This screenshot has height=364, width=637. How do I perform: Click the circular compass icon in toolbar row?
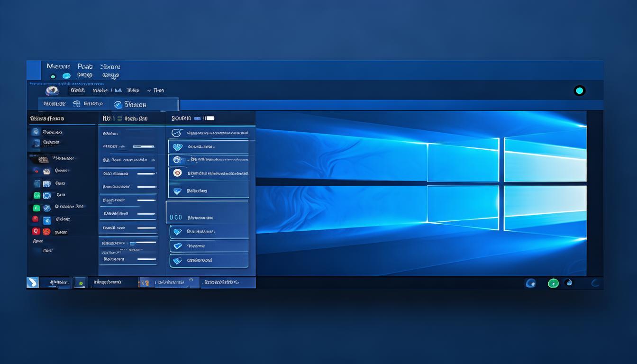click(117, 104)
